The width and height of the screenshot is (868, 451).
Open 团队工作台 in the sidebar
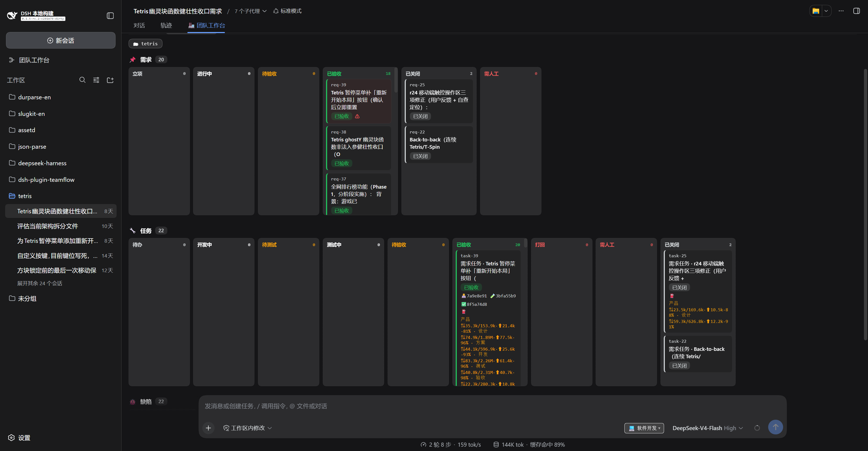(34, 60)
